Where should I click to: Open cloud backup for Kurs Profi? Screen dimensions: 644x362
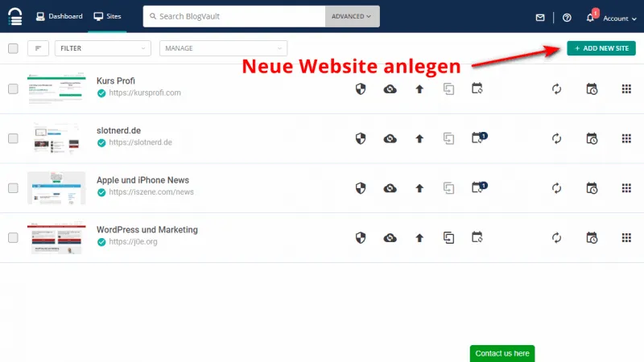(x=390, y=89)
